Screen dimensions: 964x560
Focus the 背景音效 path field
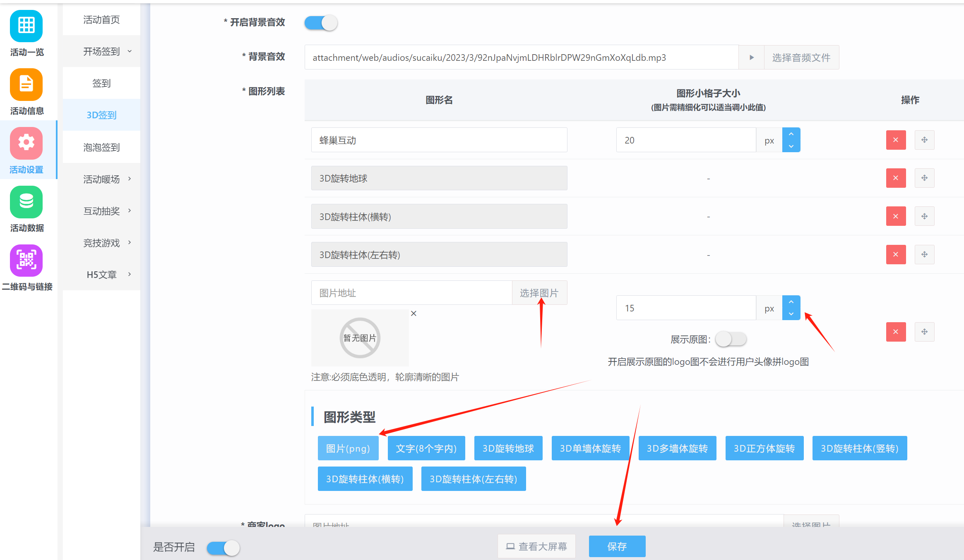tap(522, 57)
